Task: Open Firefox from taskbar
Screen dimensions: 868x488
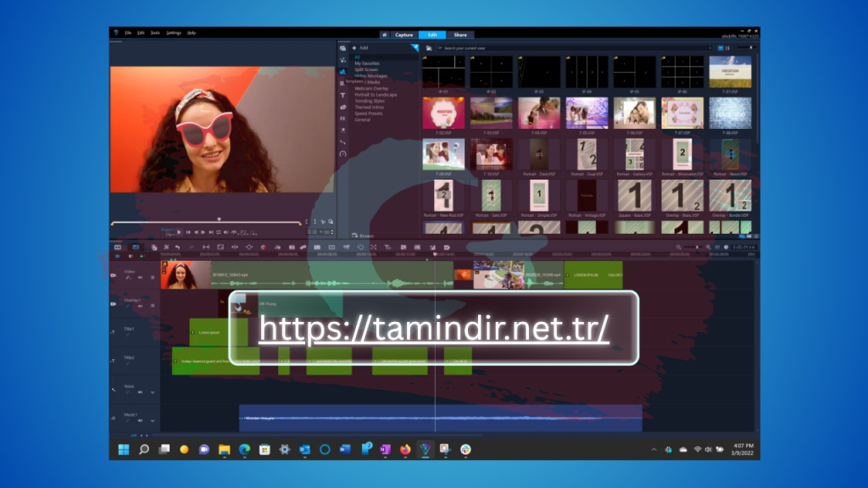Action: point(405,449)
